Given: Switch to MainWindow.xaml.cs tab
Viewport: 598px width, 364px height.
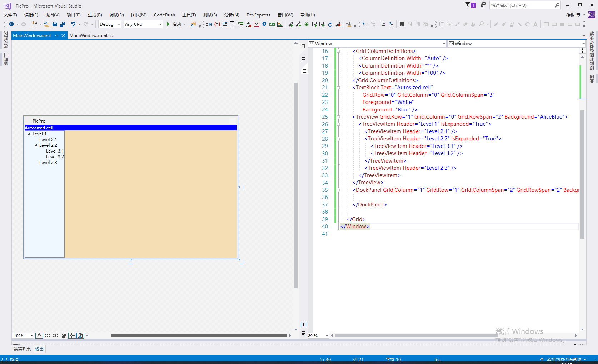Looking at the screenshot, I should click(x=91, y=36).
